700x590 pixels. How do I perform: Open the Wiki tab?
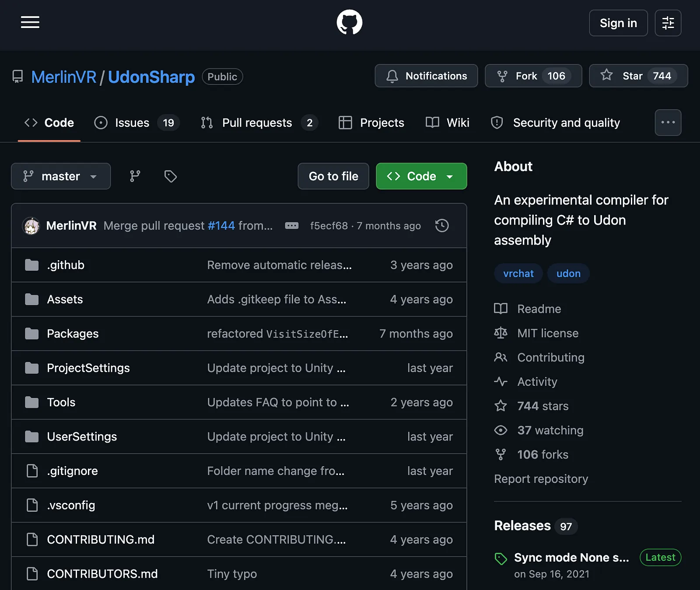pyautogui.click(x=448, y=123)
